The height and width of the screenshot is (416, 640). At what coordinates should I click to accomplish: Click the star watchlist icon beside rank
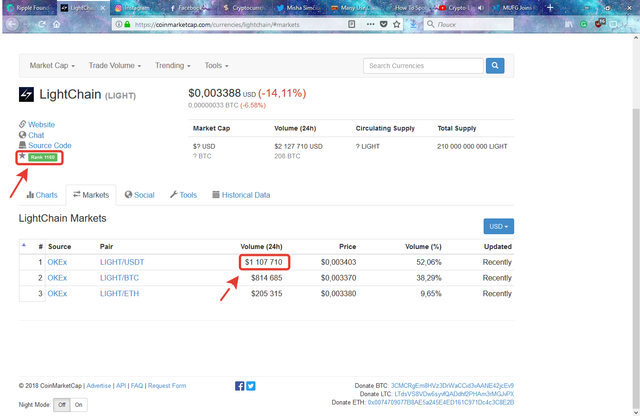pyautogui.click(x=22, y=156)
